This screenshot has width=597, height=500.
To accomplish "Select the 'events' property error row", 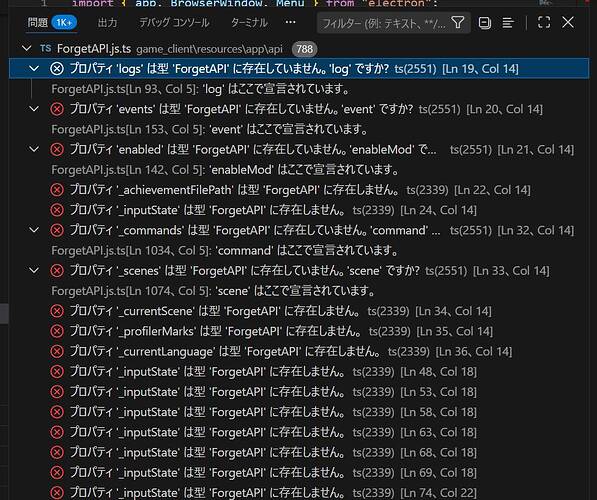I will coord(299,109).
